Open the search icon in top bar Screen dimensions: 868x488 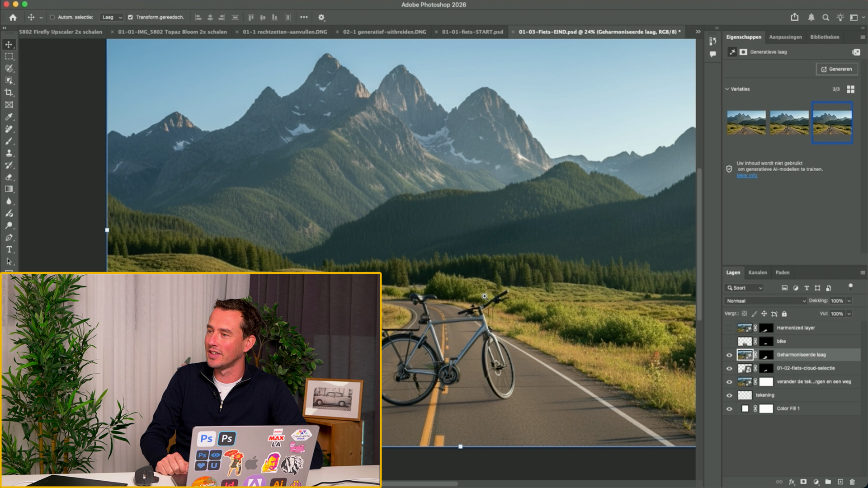pyautogui.click(x=826, y=18)
